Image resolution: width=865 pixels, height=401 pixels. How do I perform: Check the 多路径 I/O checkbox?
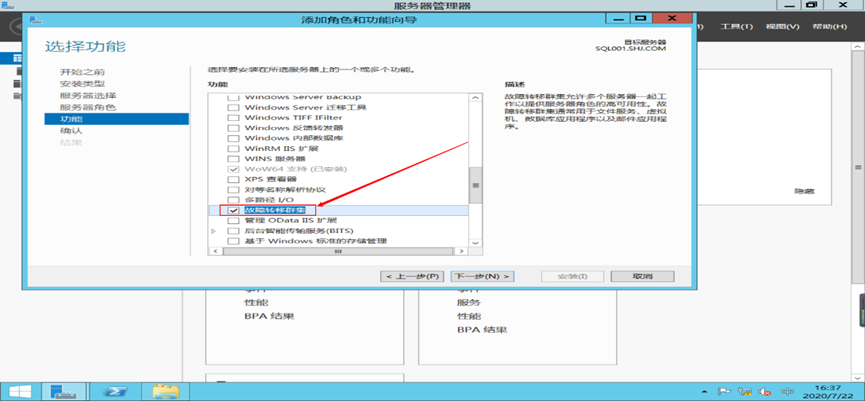pyautogui.click(x=234, y=200)
